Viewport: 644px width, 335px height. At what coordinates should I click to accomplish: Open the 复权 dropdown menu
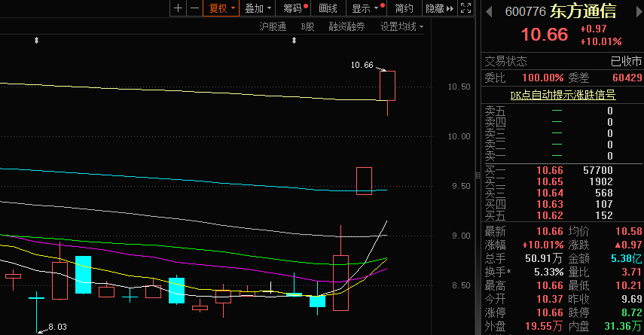click(x=221, y=8)
